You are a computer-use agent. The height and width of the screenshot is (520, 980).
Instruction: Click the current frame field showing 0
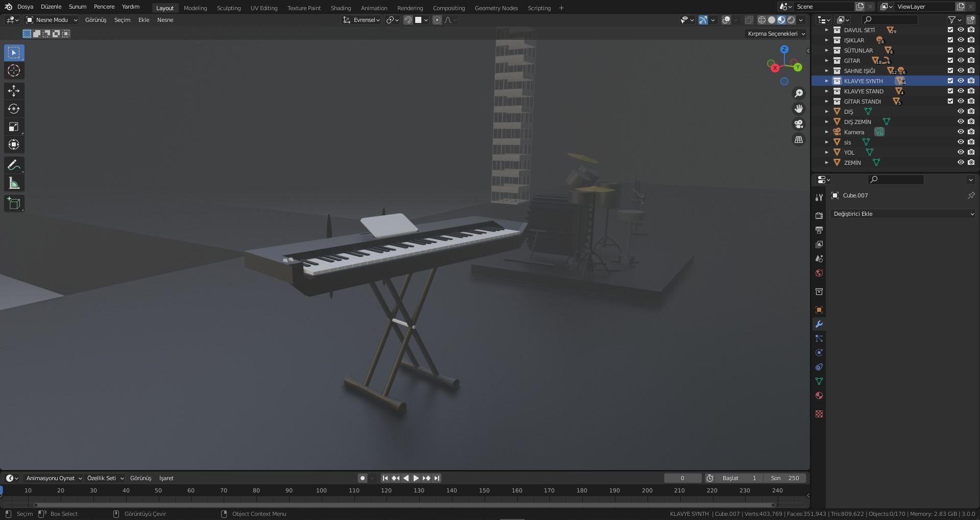tap(682, 478)
